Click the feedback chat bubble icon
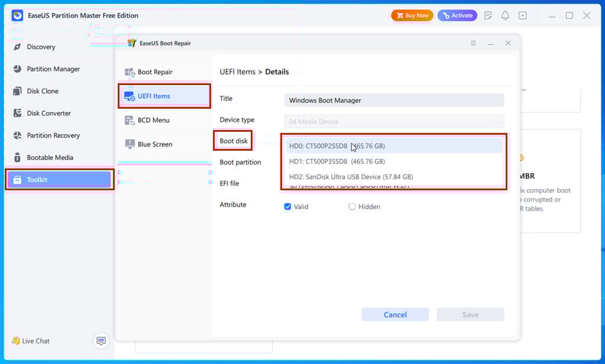The height and width of the screenshot is (364, 605). pos(101,341)
